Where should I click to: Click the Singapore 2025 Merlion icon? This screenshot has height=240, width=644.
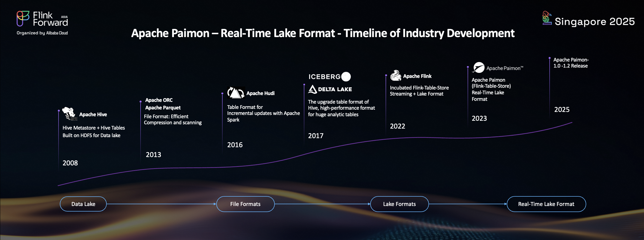pyautogui.click(x=547, y=18)
